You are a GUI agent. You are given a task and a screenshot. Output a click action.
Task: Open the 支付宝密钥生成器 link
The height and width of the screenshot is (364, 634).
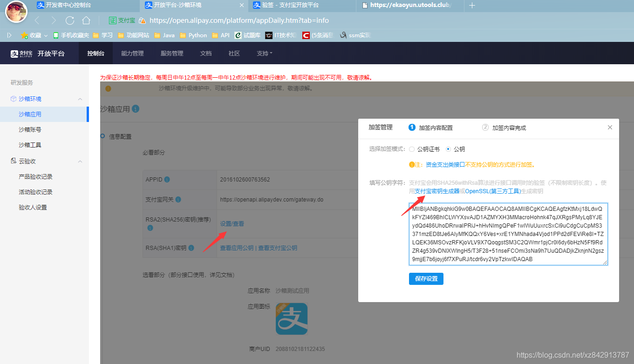coord(437,191)
